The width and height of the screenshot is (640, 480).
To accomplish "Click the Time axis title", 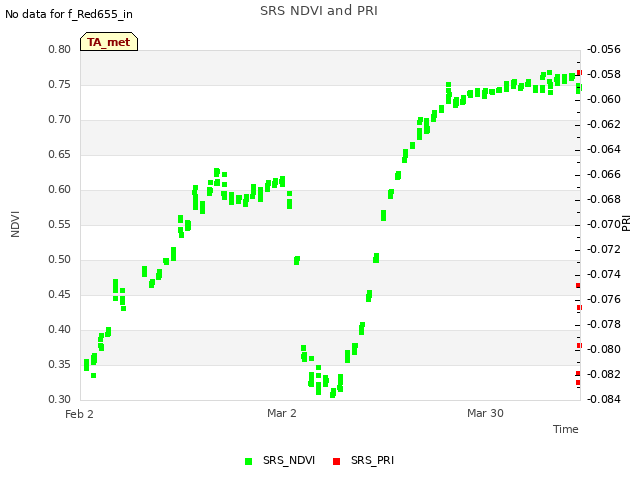I will coord(566,429).
